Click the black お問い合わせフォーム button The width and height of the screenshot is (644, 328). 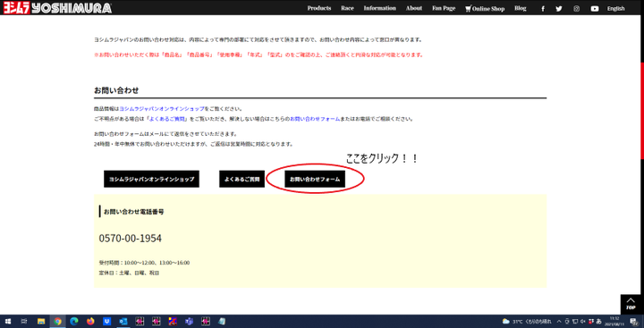click(315, 179)
